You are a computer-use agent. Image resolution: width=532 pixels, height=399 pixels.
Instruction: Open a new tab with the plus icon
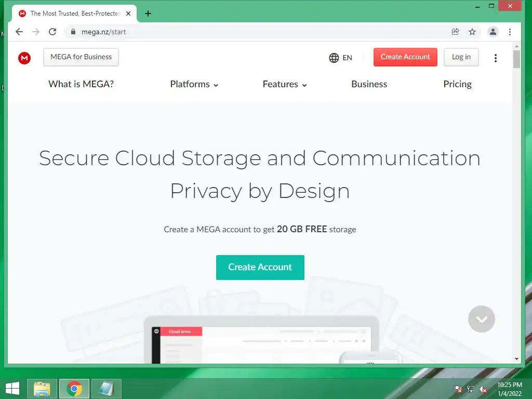coord(148,14)
